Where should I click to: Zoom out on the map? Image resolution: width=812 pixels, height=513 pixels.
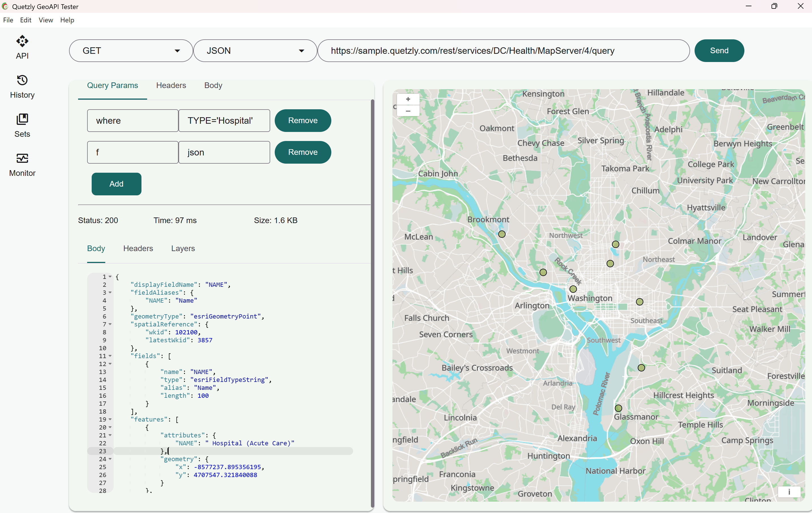408,111
